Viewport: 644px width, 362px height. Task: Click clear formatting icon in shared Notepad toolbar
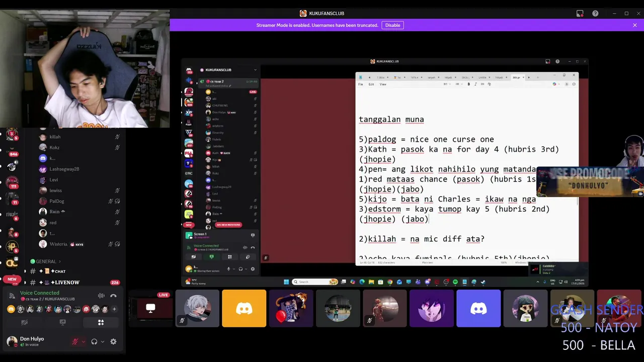[490, 84]
